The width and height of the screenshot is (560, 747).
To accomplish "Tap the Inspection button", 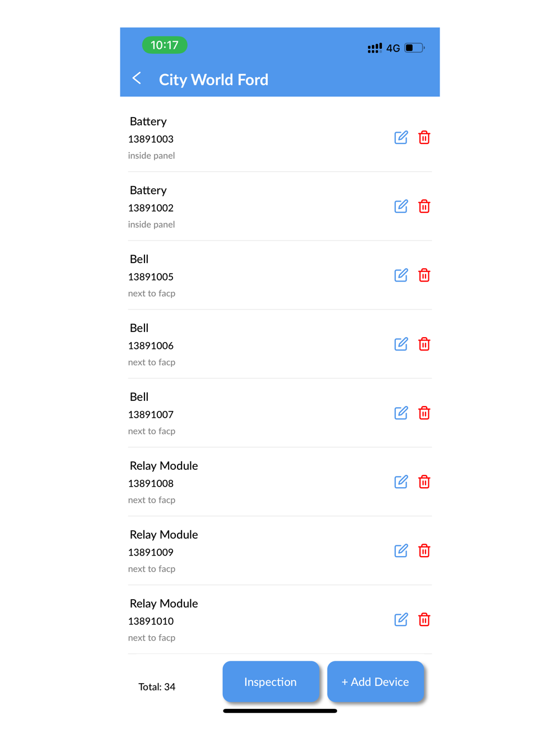I will (270, 681).
